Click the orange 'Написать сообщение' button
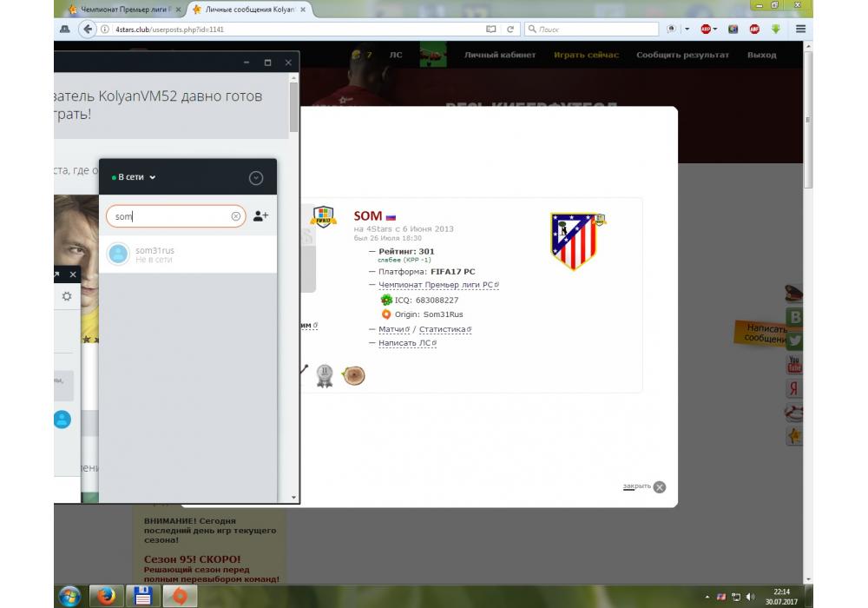Screen dimensions: 868x608 pyautogui.click(x=762, y=333)
